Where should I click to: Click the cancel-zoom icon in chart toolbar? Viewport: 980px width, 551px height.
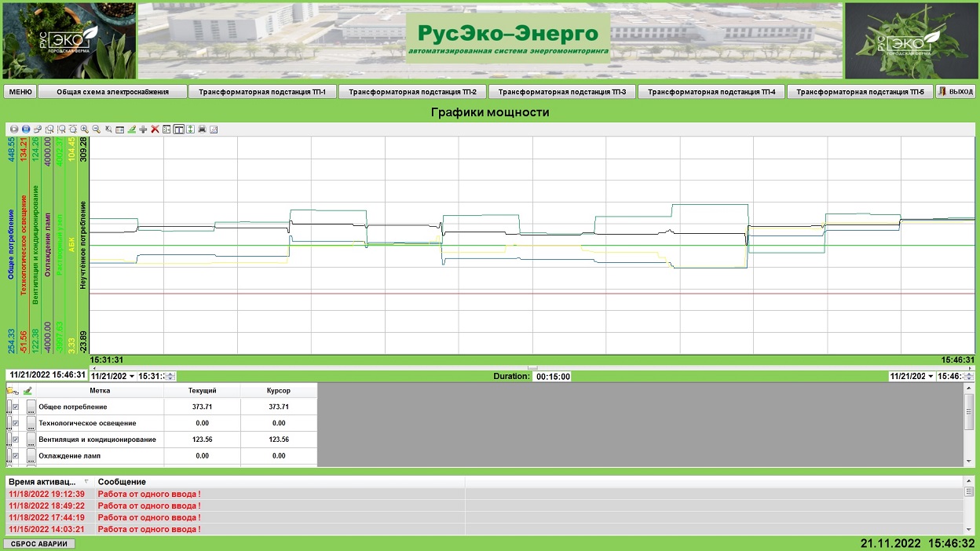pyautogui.click(x=108, y=130)
